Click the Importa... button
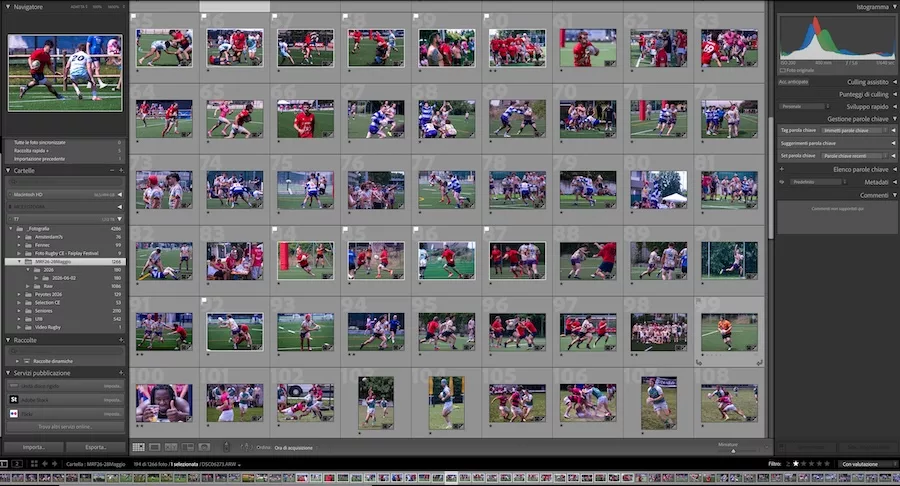 34,447
